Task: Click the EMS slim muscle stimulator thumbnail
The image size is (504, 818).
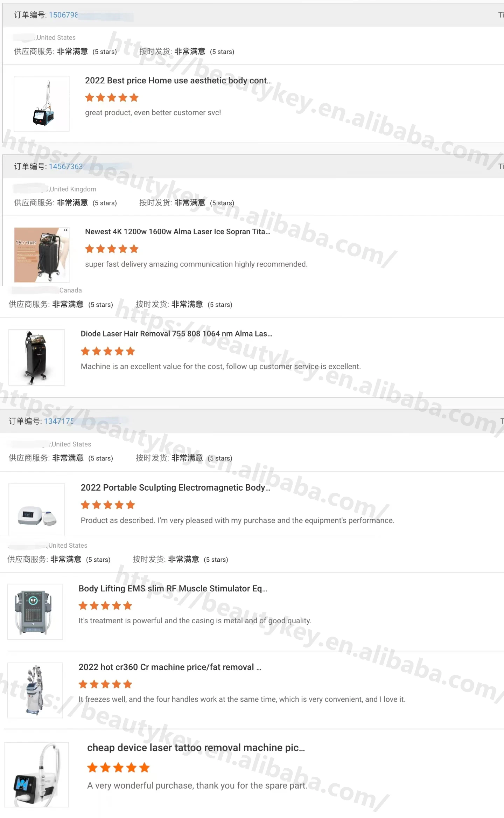Action: (35, 611)
